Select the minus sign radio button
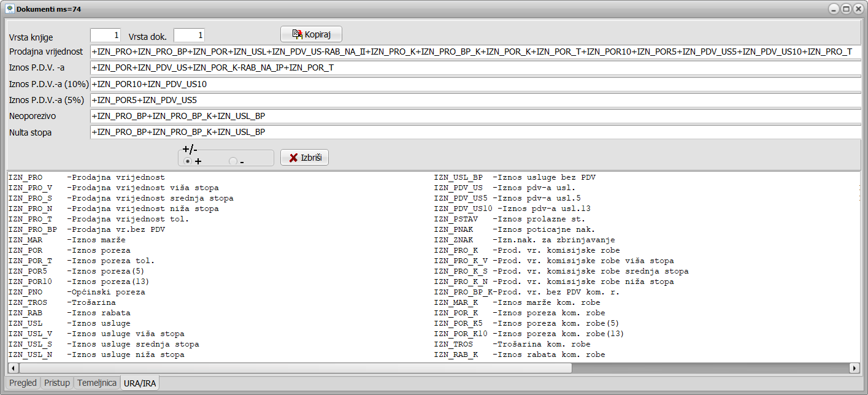Screen dimensions: 868x395 [x=232, y=161]
